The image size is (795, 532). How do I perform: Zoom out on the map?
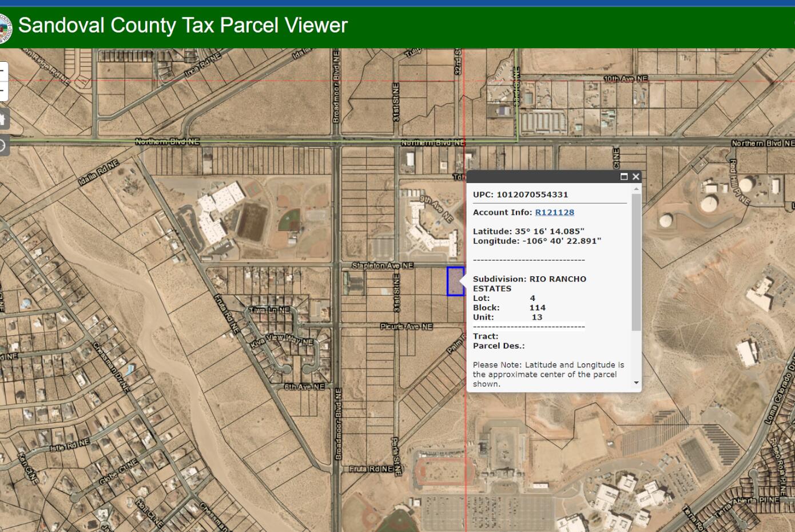point(2,90)
